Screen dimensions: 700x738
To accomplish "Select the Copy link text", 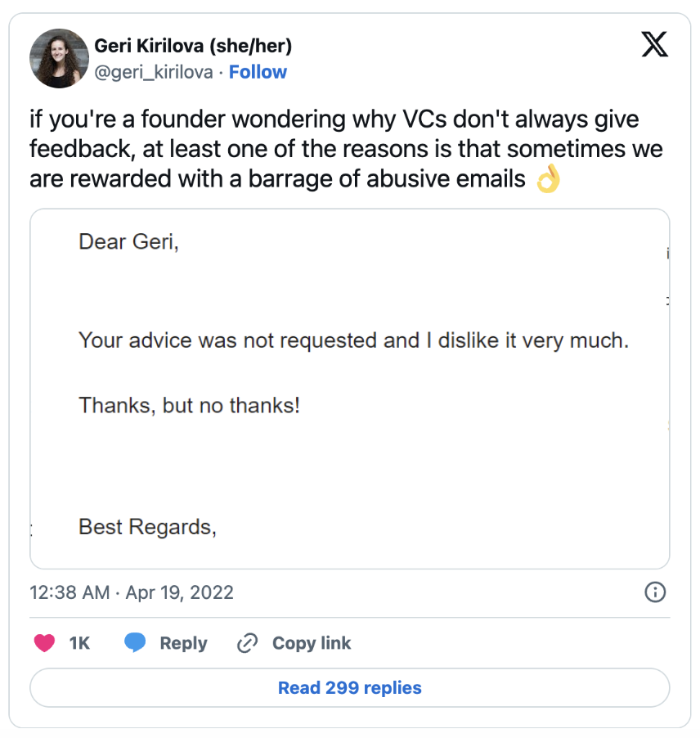I will tap(311, 643).
